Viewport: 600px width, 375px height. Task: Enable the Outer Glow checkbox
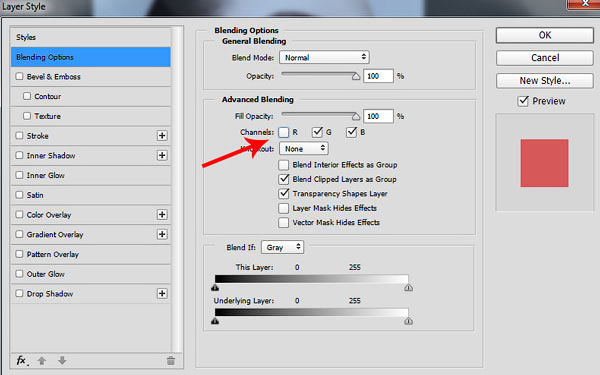(19, 274)
